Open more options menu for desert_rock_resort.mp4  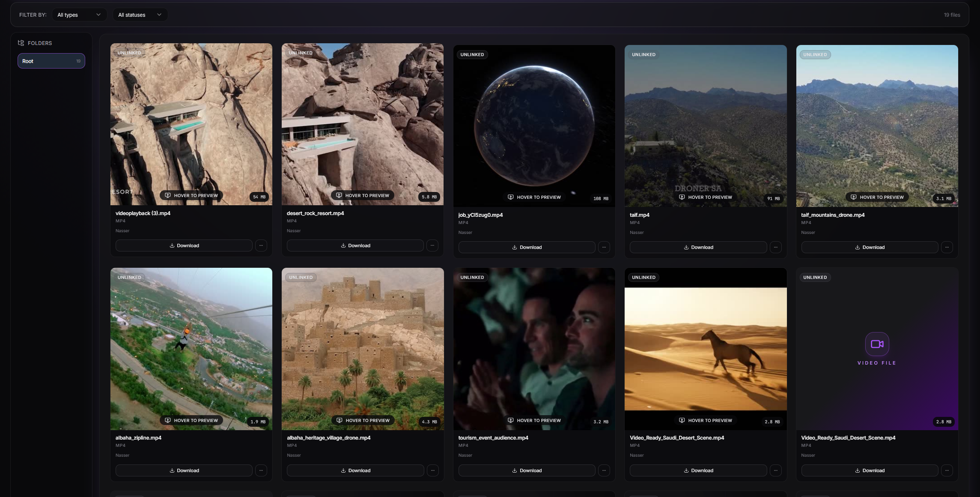point(432,246)
